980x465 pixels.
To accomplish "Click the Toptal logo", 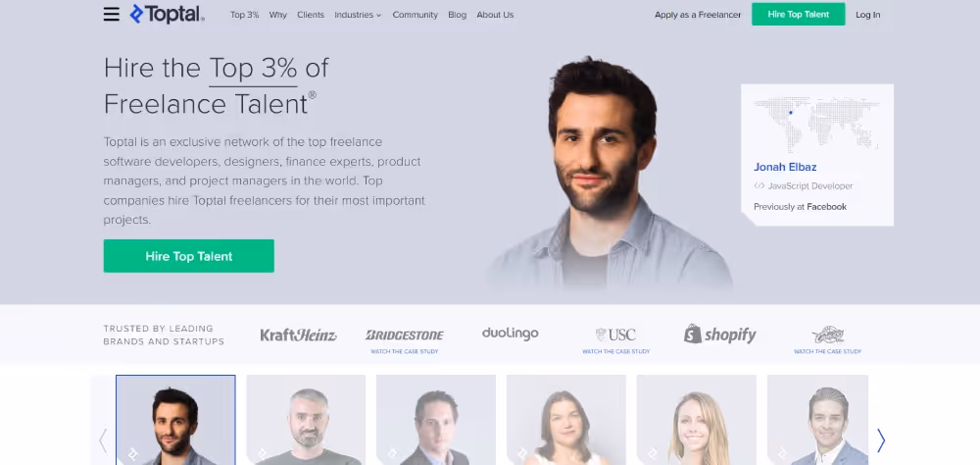I will click(167, 15).
